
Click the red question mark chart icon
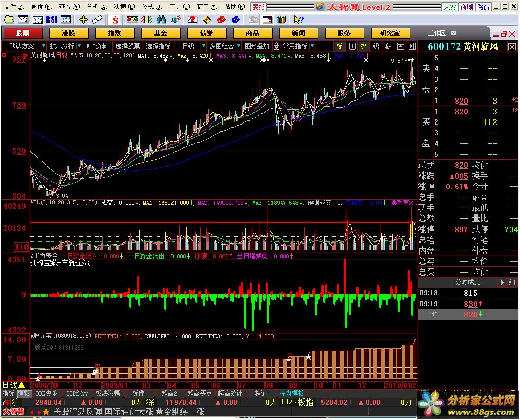(x=192, y=20)
